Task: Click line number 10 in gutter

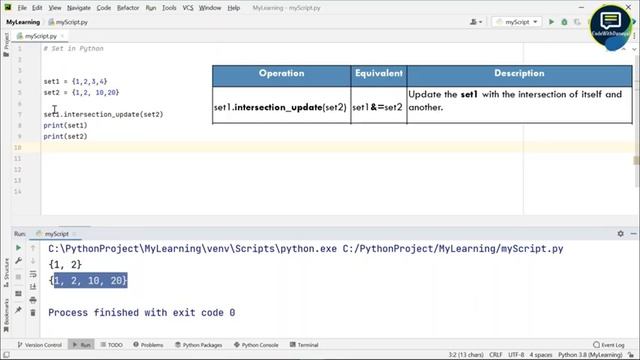Action: [18, 147]
